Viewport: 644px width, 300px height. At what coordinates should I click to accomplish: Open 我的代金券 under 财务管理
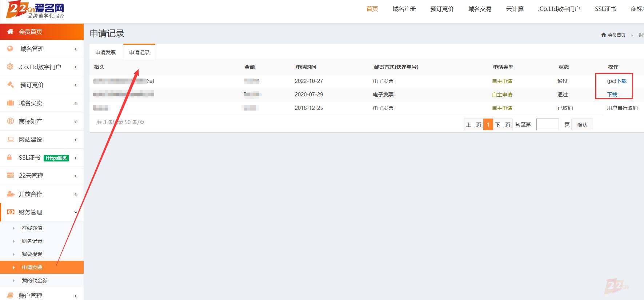35,280
